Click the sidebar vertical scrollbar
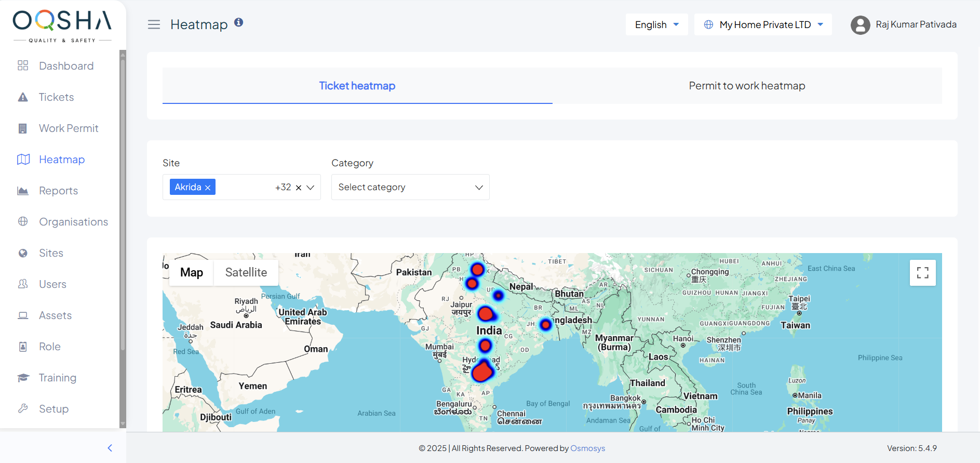Screen dimensions: 980x463 [123, 208]
